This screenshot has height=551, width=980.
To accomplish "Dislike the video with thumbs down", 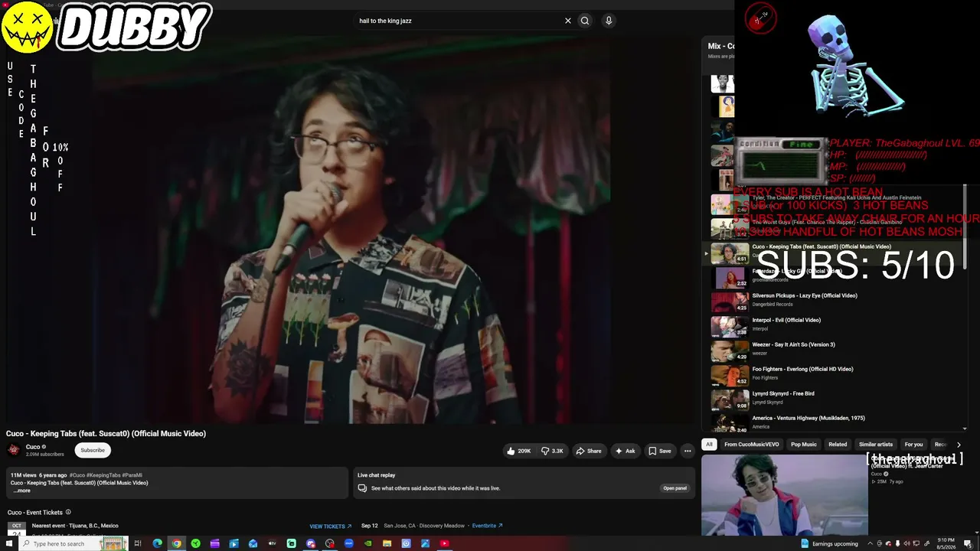I will [x=552, y=451].
